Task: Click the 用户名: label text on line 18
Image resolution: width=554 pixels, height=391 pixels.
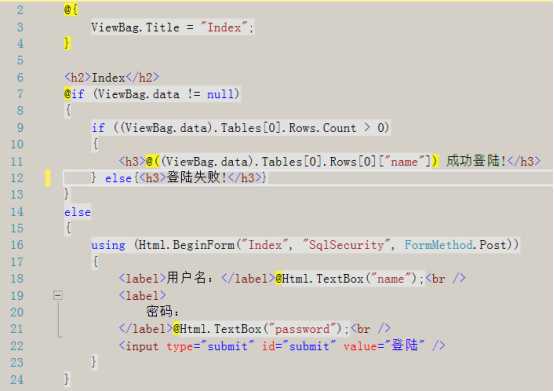Action: pyautogui.click(x=190, y=278)
